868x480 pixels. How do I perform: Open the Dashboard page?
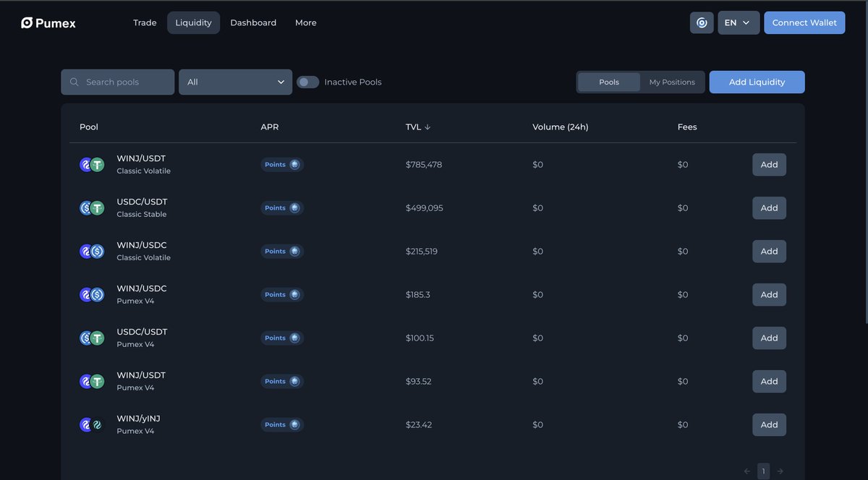tap(253, 22)
